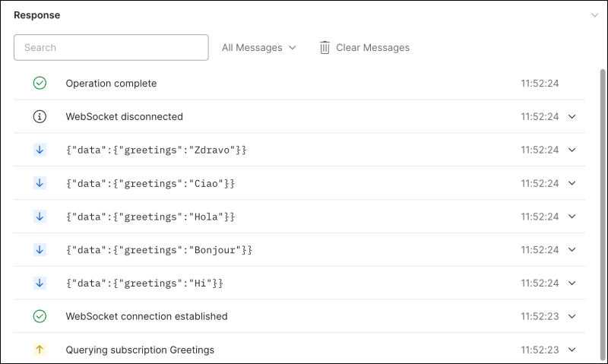Click the green check icon beside Operation complete
608x364 pixels.
(x=40, y=84)
